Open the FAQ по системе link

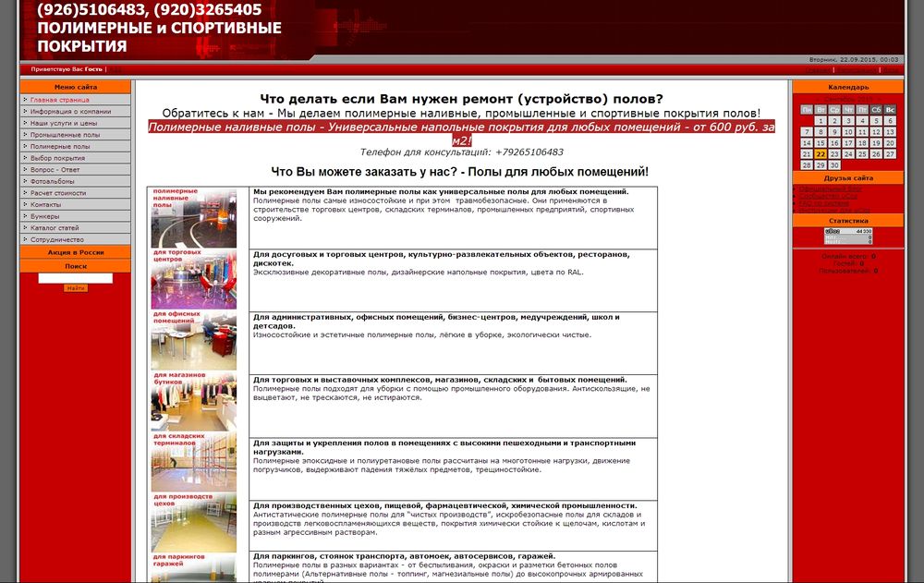point(824,203)
